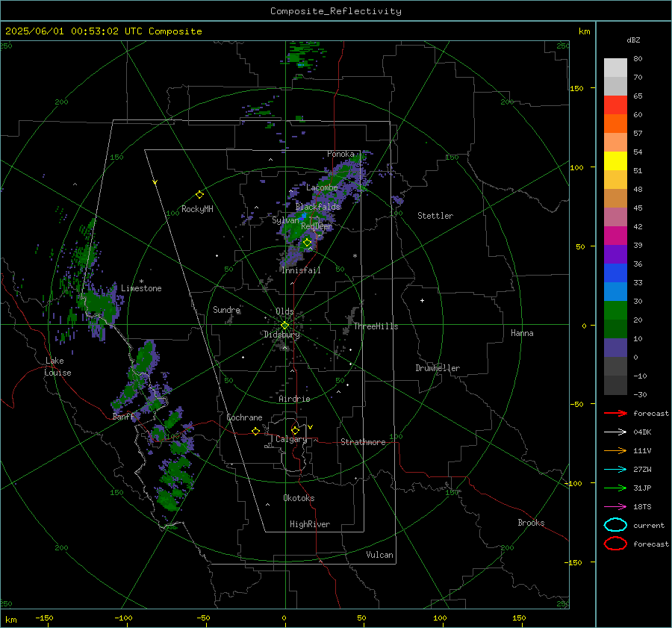Click the Blackfalds label
This screenshot has width=672, height=628.
click(317, 207)
